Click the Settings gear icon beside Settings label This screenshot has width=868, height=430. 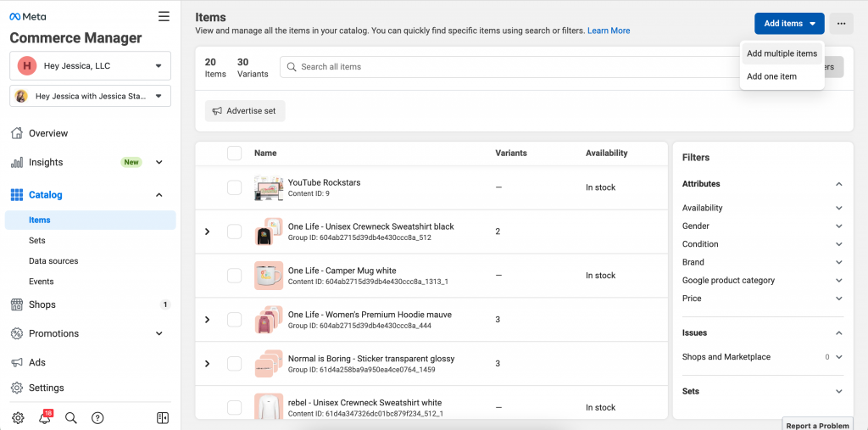[x=17, y=388]
